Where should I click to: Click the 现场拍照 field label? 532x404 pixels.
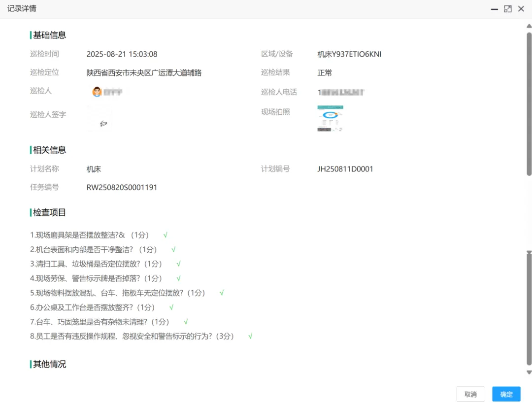(x=275, y=112)
